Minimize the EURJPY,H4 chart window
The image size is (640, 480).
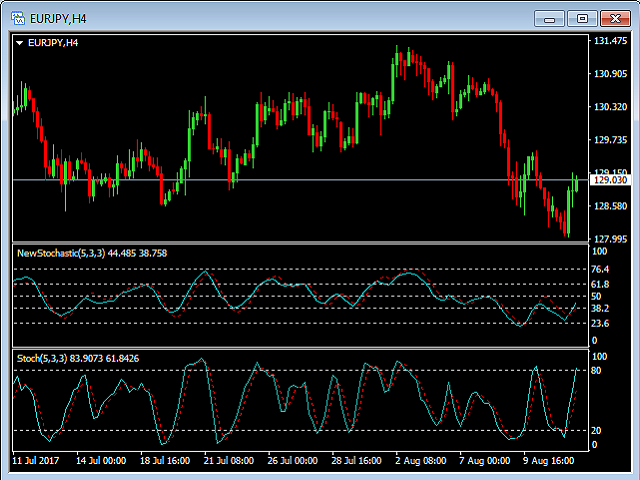[x=549, y=18]
